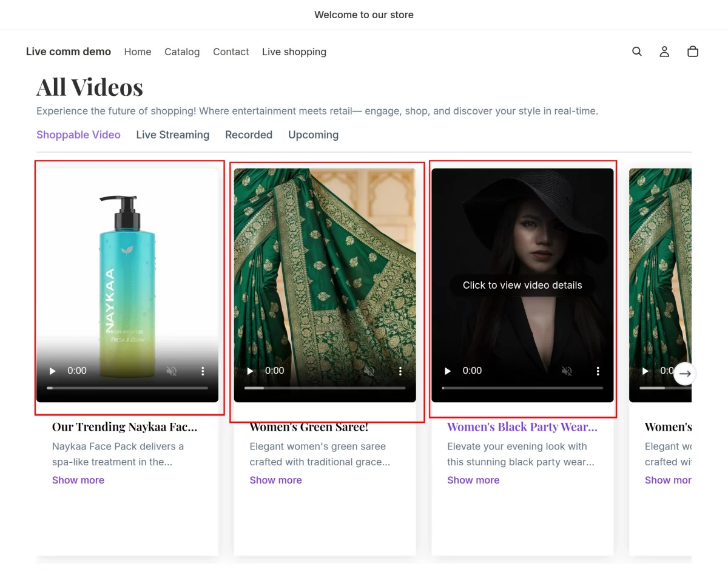Unmute the Naykaa Face Pack video
The image size is (728, 572).
(x=172, y=371)
